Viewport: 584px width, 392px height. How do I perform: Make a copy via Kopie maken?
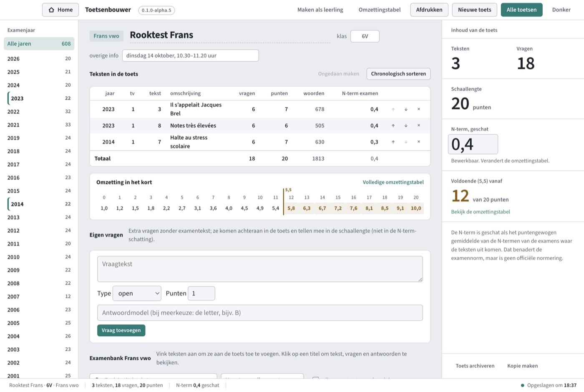pyautogui.click(x=522, y=366)
